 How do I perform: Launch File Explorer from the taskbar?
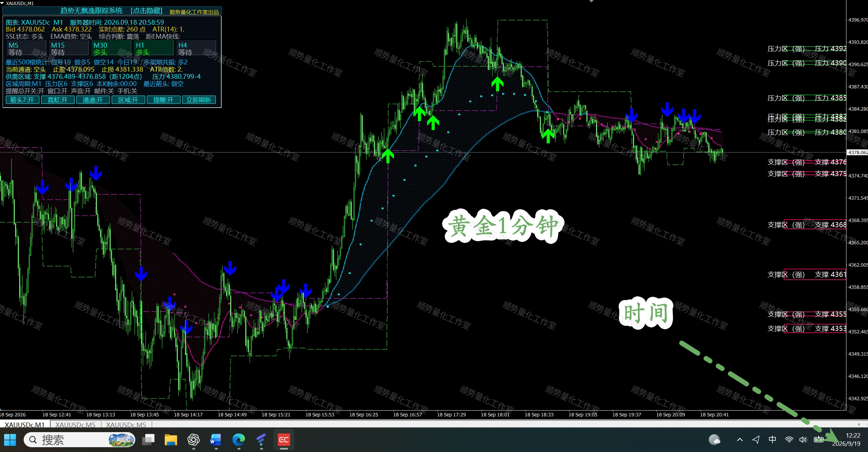coord(171,440)
